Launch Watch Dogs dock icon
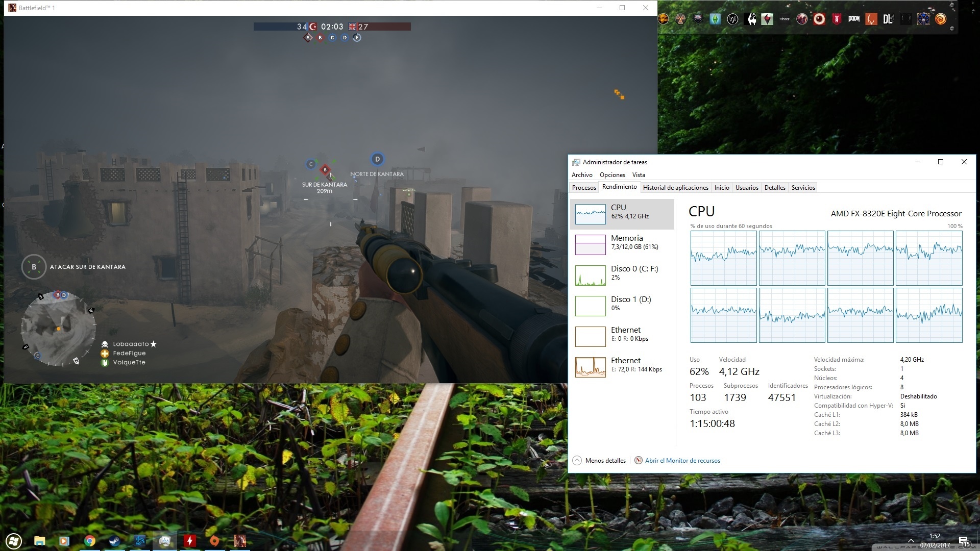 (732, 19)
